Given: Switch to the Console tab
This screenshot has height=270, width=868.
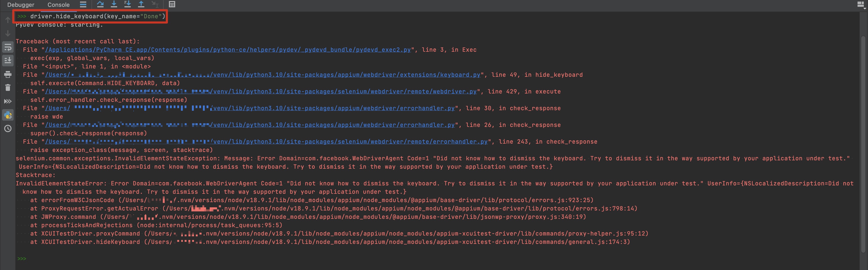Looking at the screenshot, I should pyautogui.click(x=58, y=5).
